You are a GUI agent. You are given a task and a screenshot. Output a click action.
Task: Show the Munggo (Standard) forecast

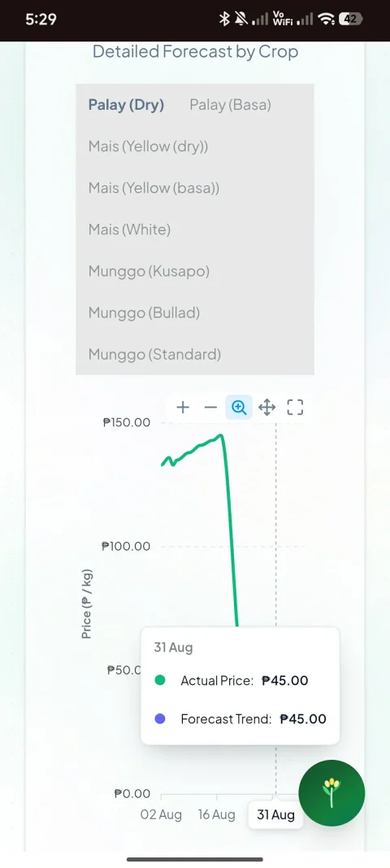(x=154, y=355)
